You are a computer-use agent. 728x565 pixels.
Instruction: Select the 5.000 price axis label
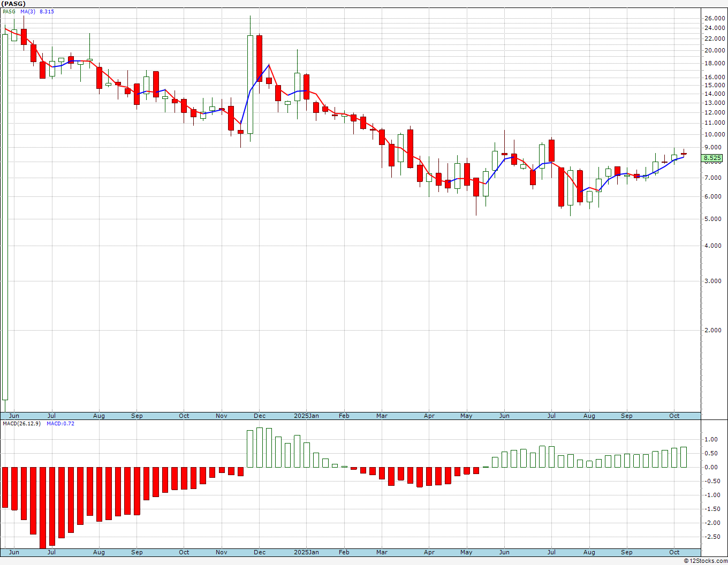pos(715,219)
